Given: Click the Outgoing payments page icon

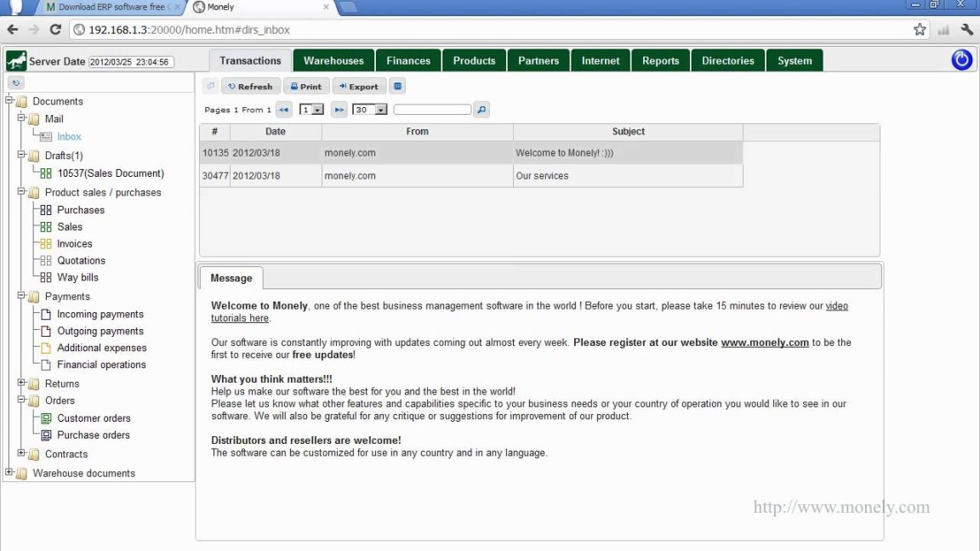Looking at the screenshot, I should 46,332.
